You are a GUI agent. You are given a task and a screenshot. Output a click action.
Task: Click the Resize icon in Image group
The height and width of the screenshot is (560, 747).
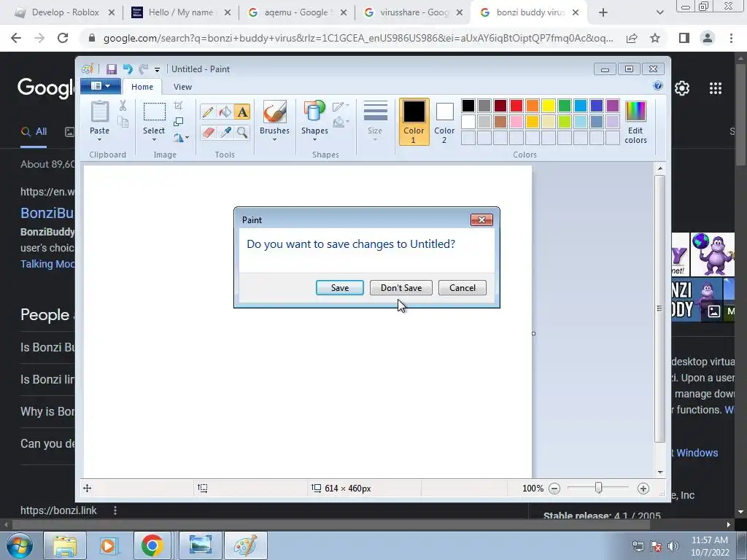[178, 122]
